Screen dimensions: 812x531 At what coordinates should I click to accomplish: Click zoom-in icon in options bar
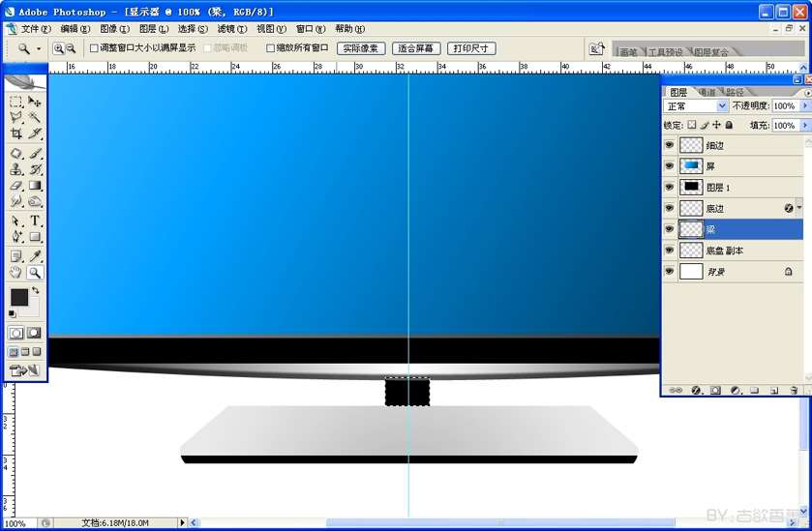58,48
